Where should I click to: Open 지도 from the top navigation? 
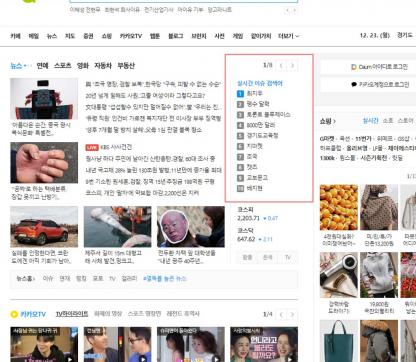pyautogui.click(x=70, y=36)
